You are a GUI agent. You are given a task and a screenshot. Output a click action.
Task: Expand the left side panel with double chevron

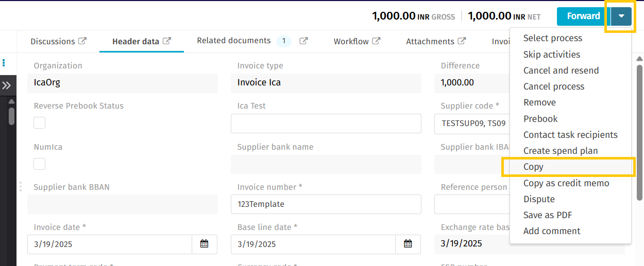pos(7,85)
